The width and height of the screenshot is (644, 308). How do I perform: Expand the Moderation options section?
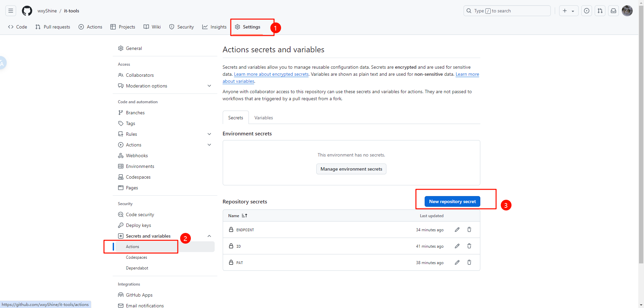(x=209, y=86)
